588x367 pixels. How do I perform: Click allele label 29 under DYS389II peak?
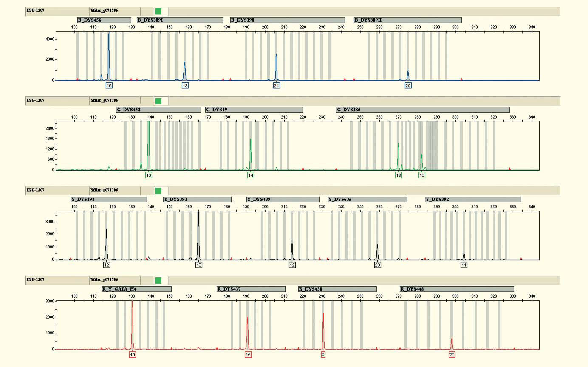(408, 85)
